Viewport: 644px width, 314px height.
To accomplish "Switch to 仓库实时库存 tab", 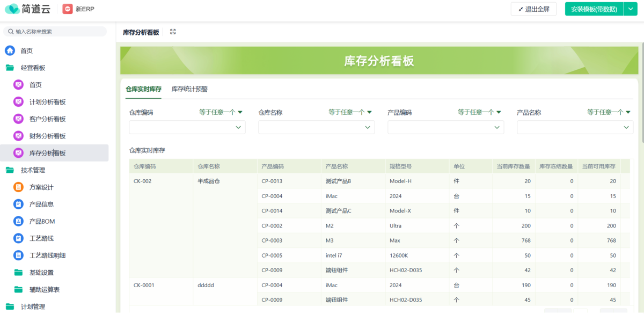I will tap(143, 89).
